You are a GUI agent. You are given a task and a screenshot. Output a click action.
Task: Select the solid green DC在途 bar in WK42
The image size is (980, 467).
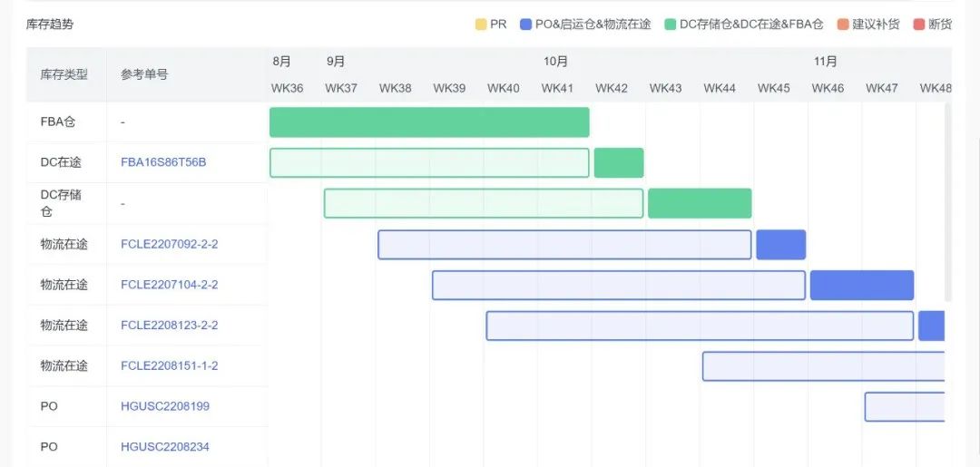[x=619, y=163]
